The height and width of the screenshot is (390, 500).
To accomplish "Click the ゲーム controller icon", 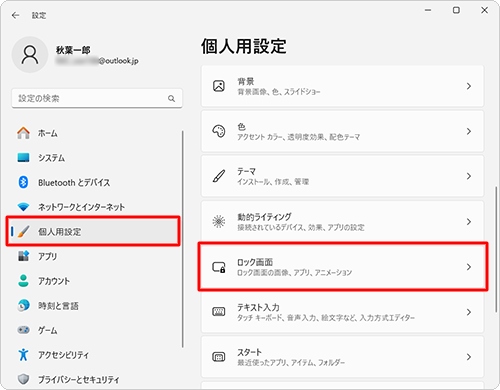I will click(x=23, y=330).
